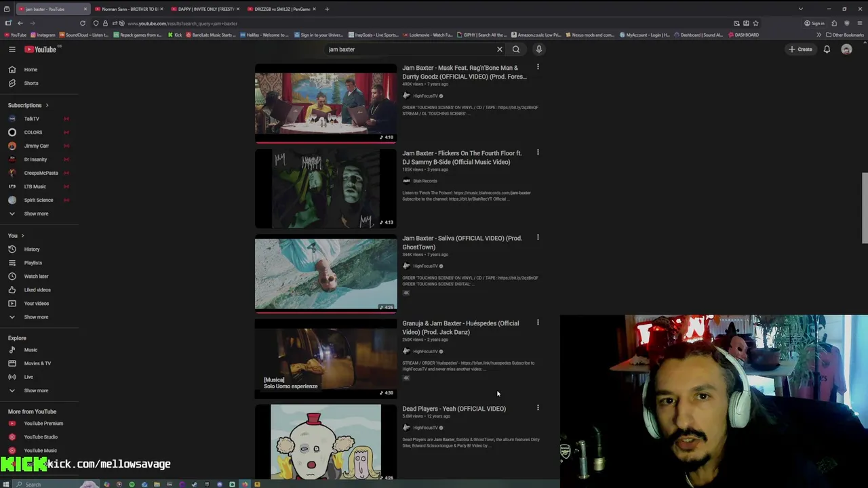Expand the You section arrow
The height and width of the screenshot is (488, 868).
[22, 236]
